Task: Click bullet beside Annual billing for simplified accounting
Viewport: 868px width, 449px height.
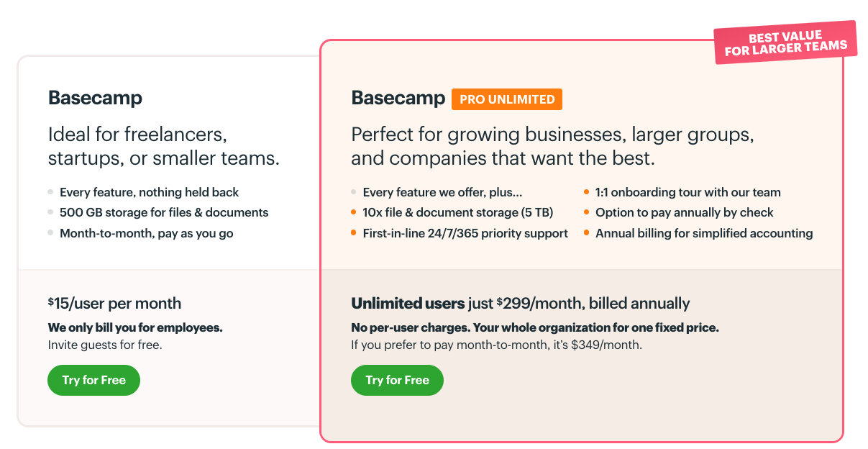Action: point(587,233)
